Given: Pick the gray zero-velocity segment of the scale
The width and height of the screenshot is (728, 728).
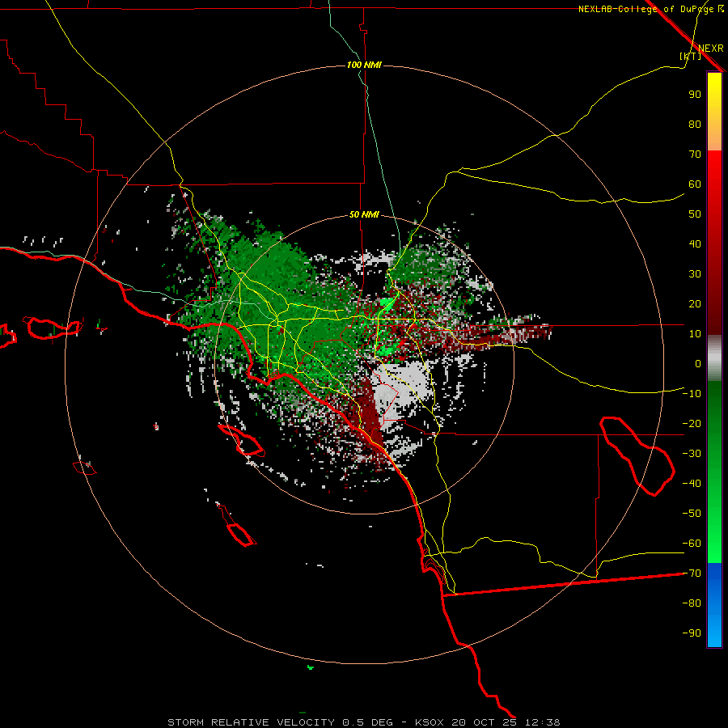Looking at the screenshot, I should click(x=714, y=358).
